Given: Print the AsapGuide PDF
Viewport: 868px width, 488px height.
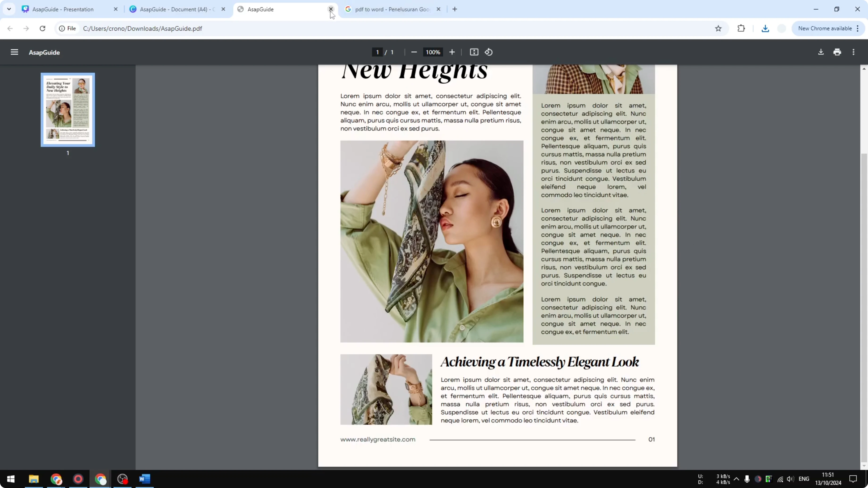Looking at the screenshot, I should point(837,52).
